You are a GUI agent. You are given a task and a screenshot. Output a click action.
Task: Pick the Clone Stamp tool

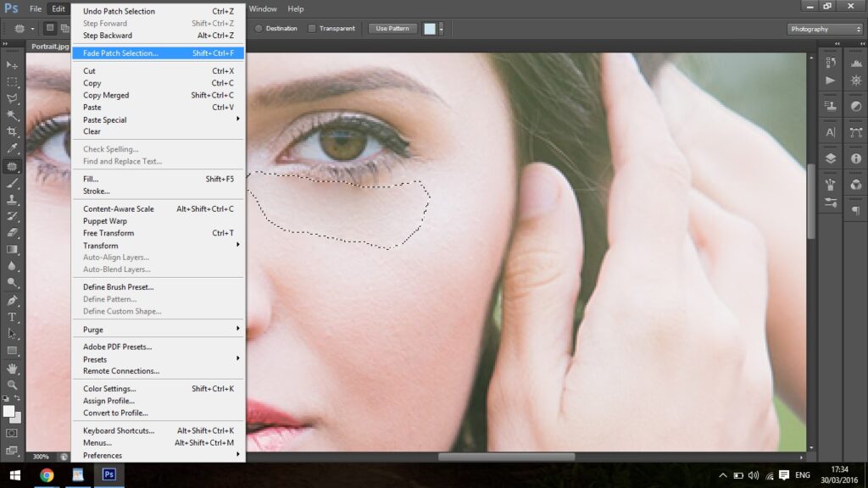(x=12, y=199)
